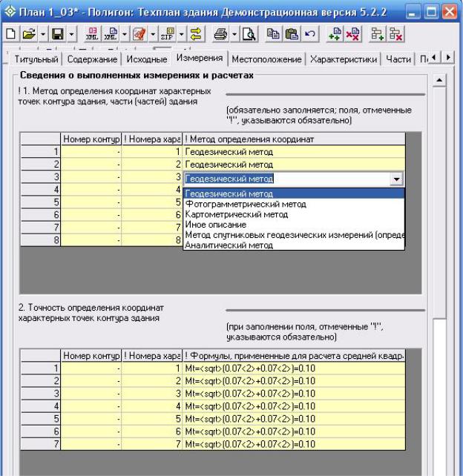Expand the arrow next to the printer icon
The width and height of the screenshot is (463, 476).
[234, 33]
